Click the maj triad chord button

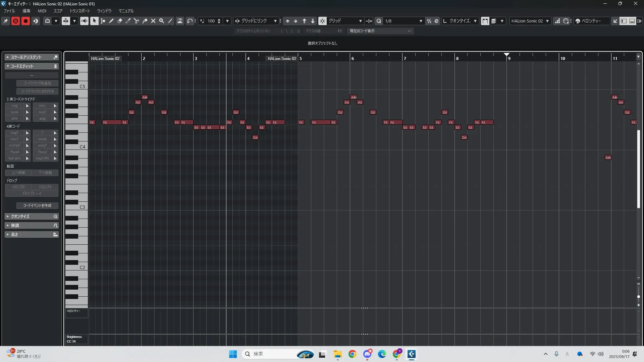pos(14,106)
